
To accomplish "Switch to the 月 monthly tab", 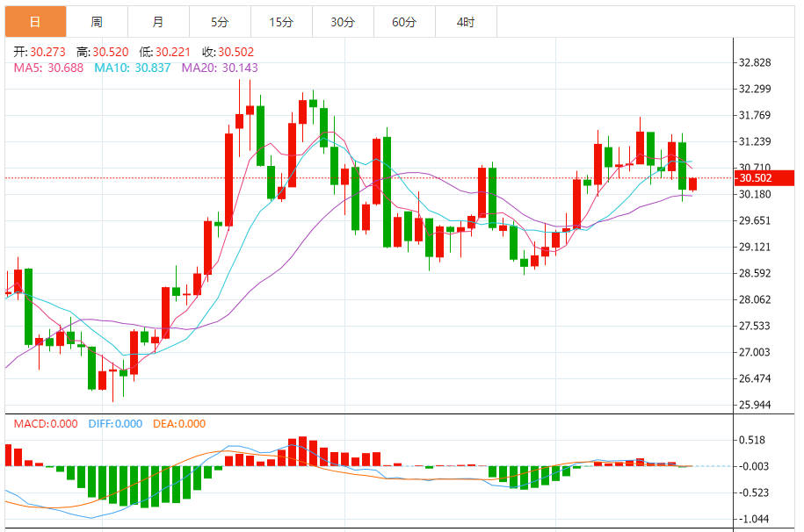I will pos(158,22).
